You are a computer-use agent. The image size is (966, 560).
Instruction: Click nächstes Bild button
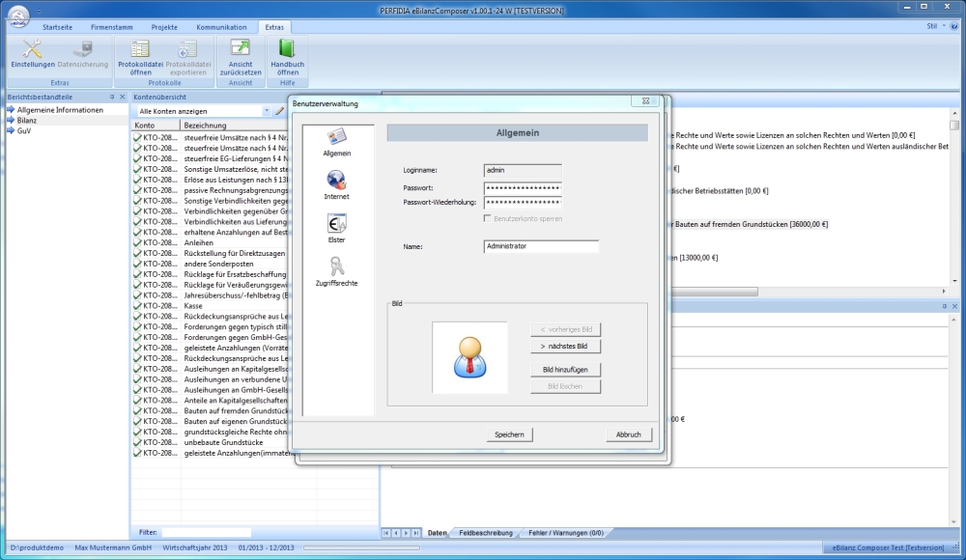pos(565,347)
